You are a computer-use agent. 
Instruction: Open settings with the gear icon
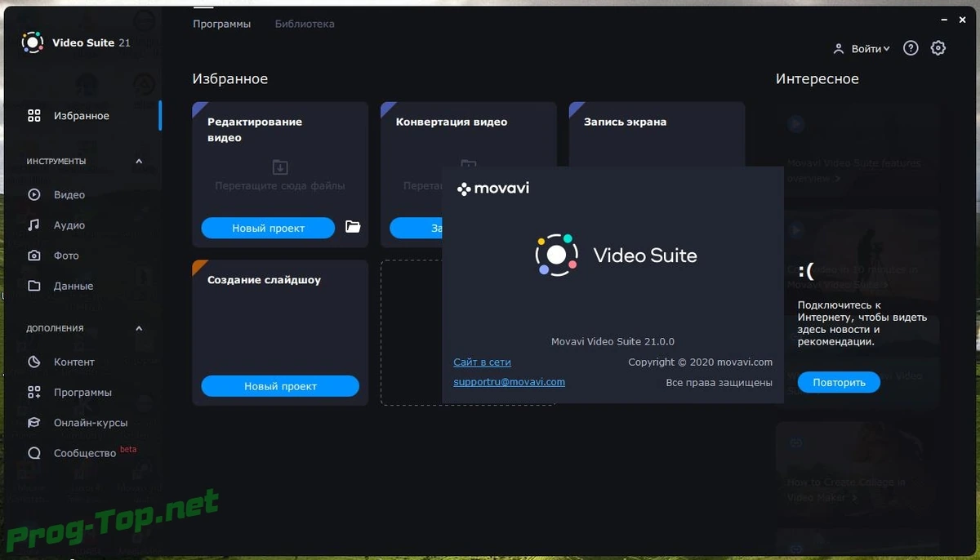coord(938,48)
